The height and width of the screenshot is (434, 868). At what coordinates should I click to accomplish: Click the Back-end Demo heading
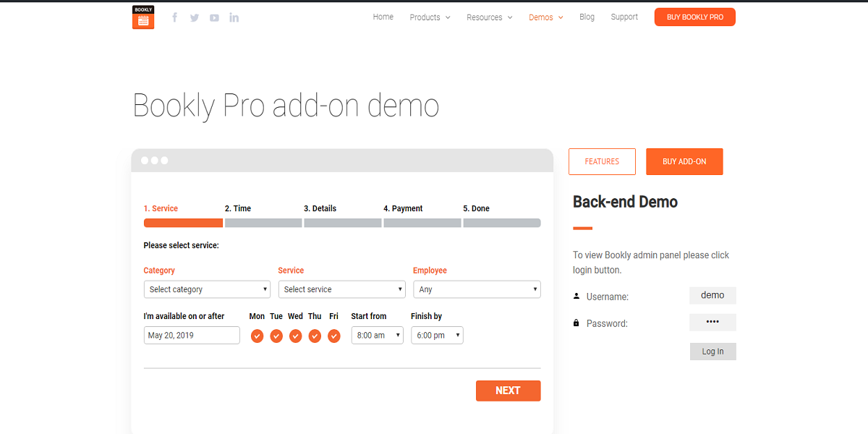(x=625, y=202)
